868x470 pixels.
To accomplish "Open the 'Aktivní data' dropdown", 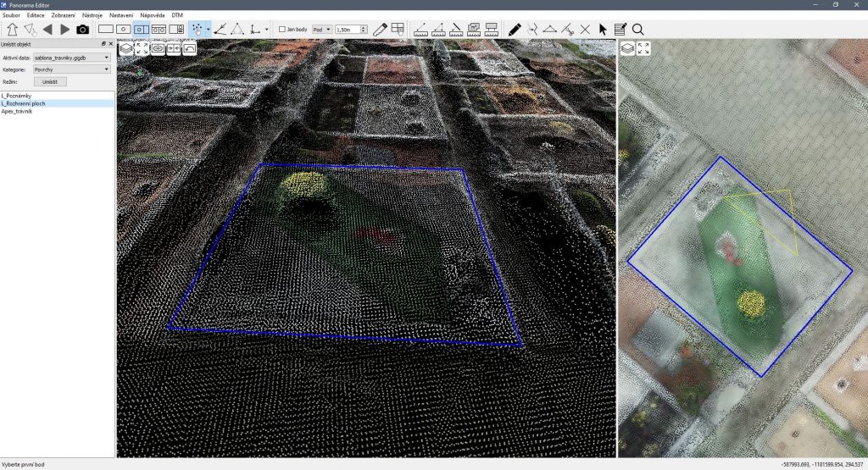I will (x=72, y=57).
